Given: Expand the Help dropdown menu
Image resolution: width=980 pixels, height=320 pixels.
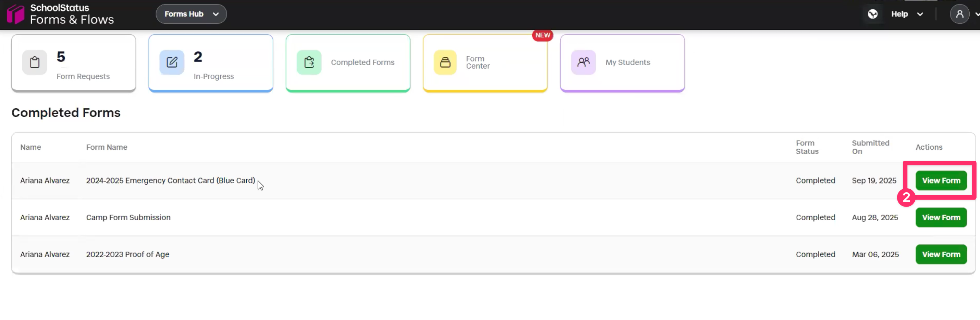Looking at the screenshot, I should coord(907,14).
